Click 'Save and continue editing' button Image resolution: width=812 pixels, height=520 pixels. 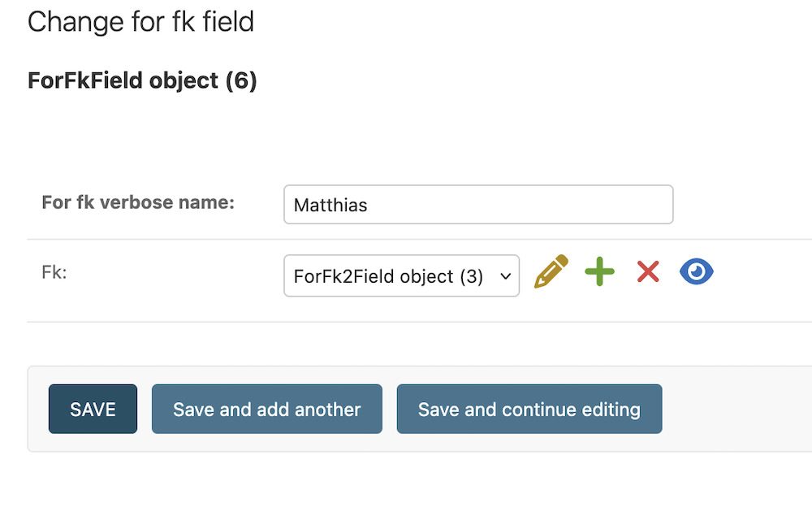tap(529, 409)
